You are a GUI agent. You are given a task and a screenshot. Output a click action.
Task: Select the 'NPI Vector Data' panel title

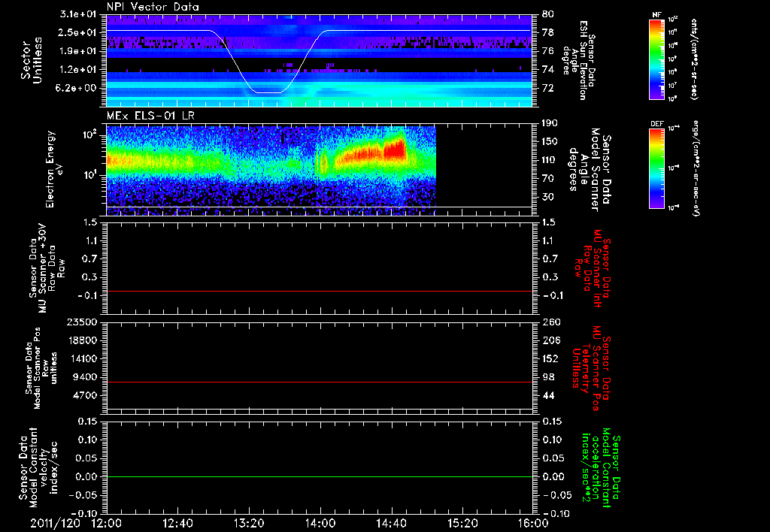[153, 7]
